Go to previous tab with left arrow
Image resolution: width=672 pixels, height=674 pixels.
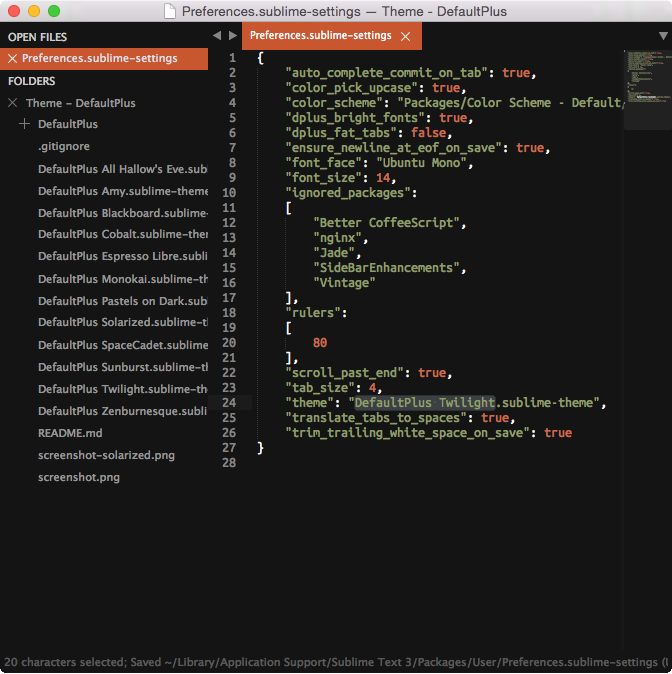click(217, 36)
